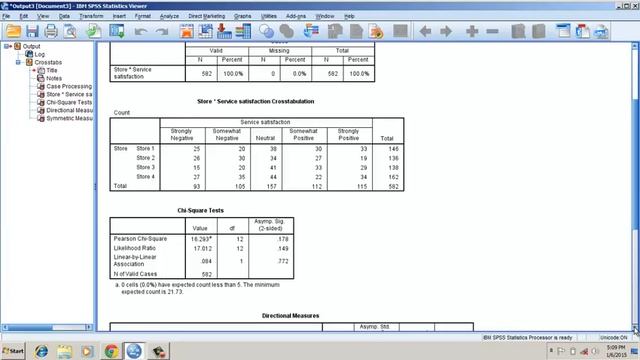The height and width of the screenshot is (360, 640).
Task: Click the .178 significance cell
Action: (283, 239)
